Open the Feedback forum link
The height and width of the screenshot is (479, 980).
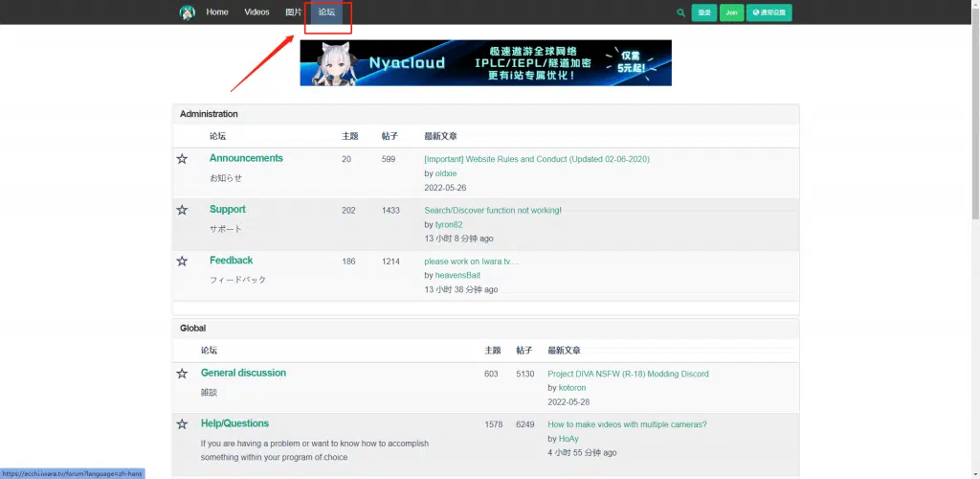click(231, 261)
